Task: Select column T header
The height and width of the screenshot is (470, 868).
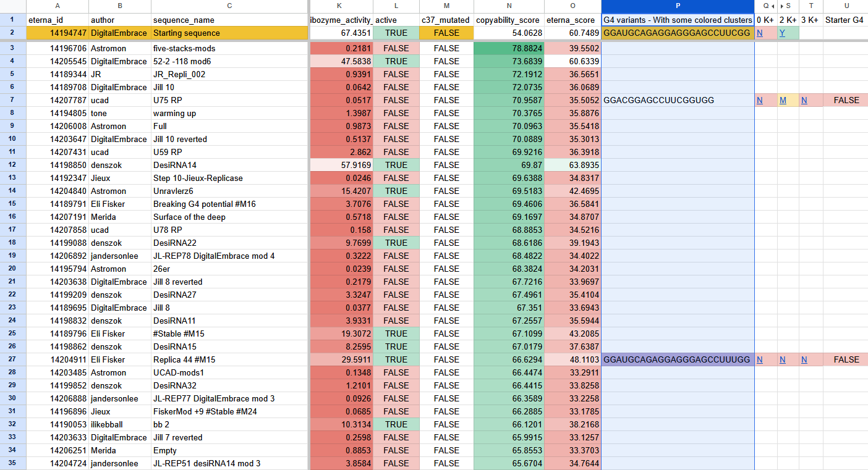Action: point(811,6)
